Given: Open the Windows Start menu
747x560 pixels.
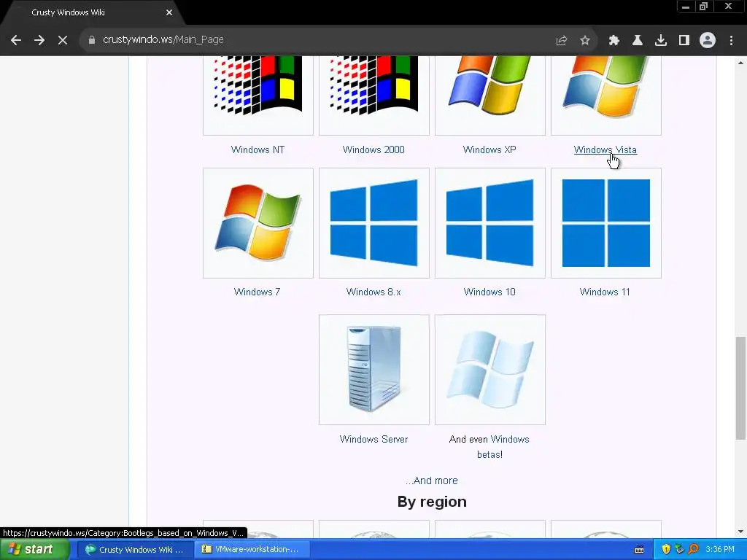Looking at the screenshot, I should pos(34,549).
